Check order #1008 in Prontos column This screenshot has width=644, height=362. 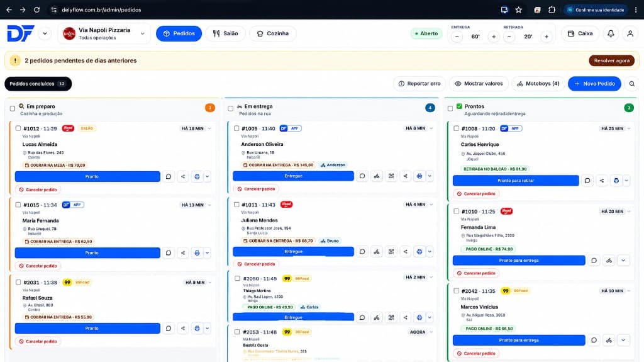[x=457, y=128]
